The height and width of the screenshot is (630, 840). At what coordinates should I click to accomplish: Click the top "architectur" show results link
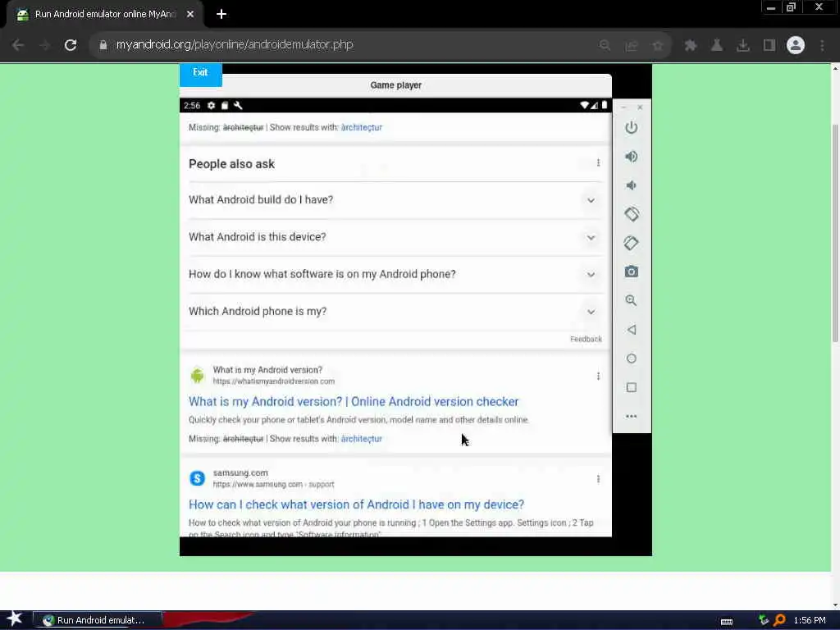[x=362, y=127]
